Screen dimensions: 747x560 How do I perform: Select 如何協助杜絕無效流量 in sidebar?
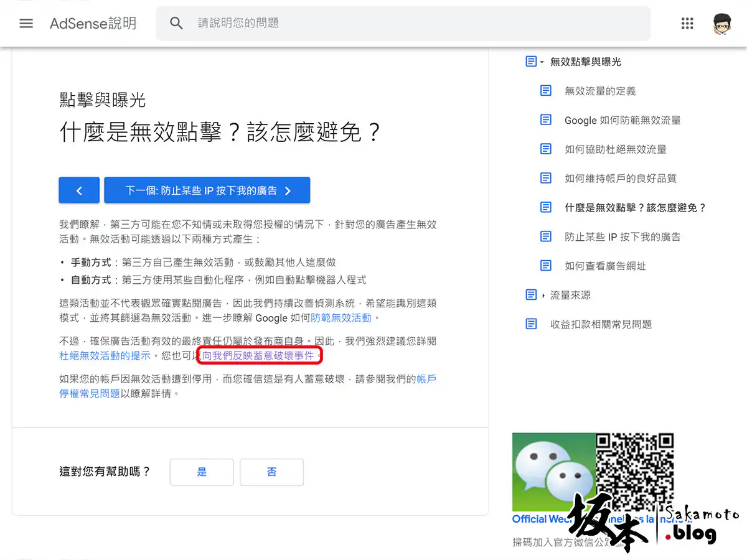[615, 149]
